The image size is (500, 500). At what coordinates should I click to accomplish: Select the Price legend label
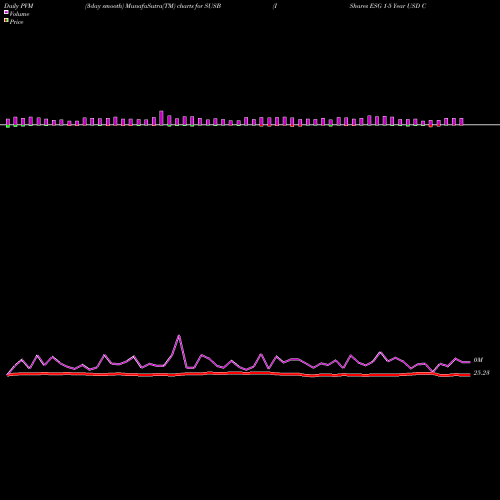[x=16, y=22]
